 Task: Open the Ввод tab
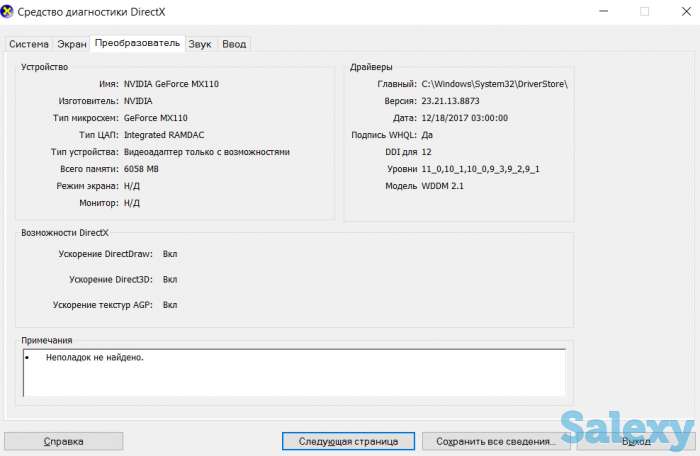tap(234, 44)
